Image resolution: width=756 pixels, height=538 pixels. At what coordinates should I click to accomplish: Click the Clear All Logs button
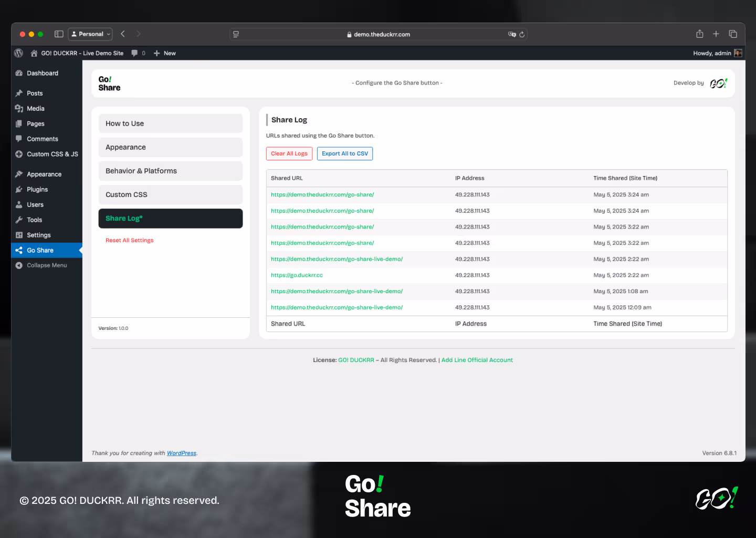click(289, 154)
